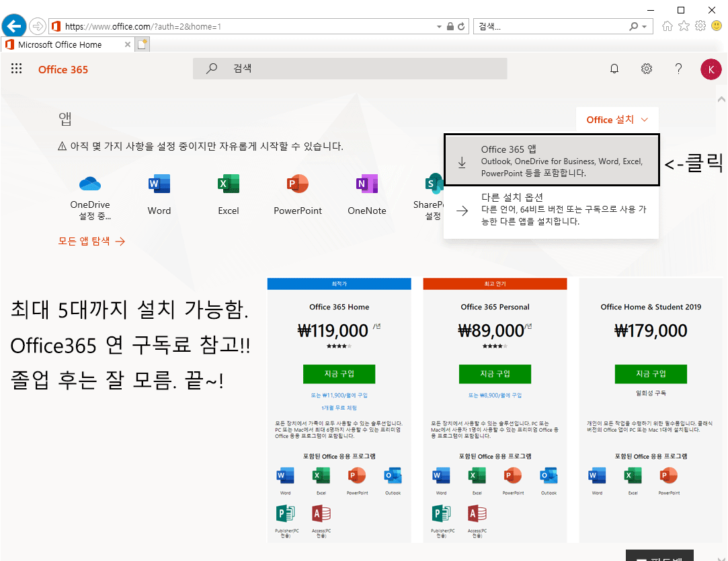Open the account avatar K
This screenshot has width=728, height=561.
pos(711,69)
